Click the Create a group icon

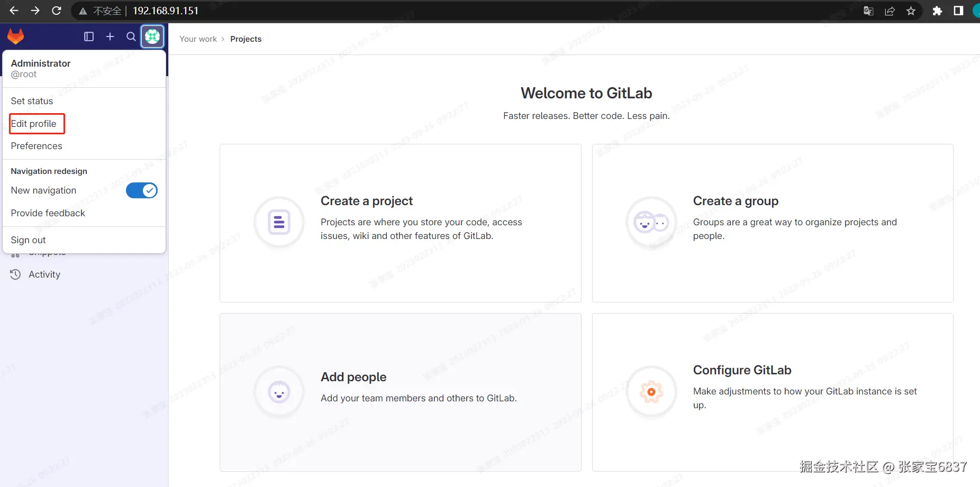point(651,222)
